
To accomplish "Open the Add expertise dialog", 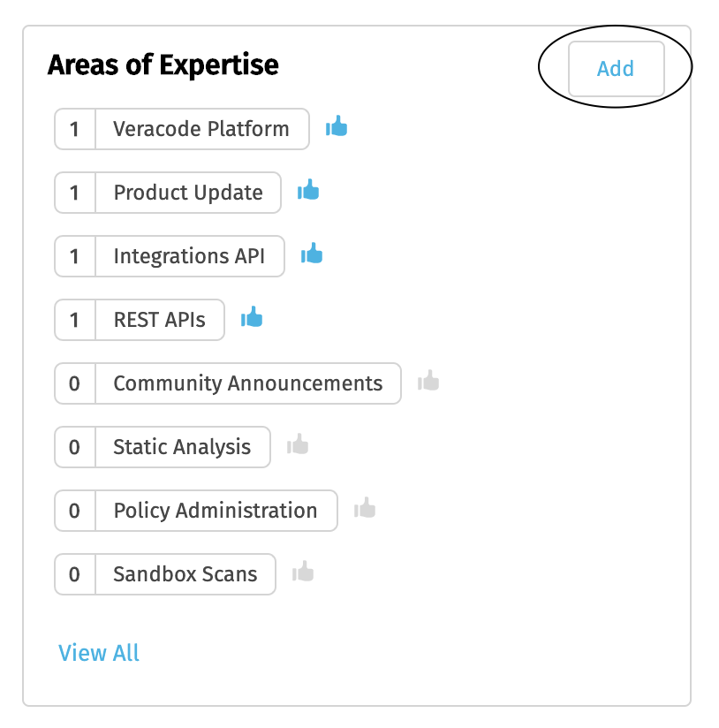I will point(615,69).
